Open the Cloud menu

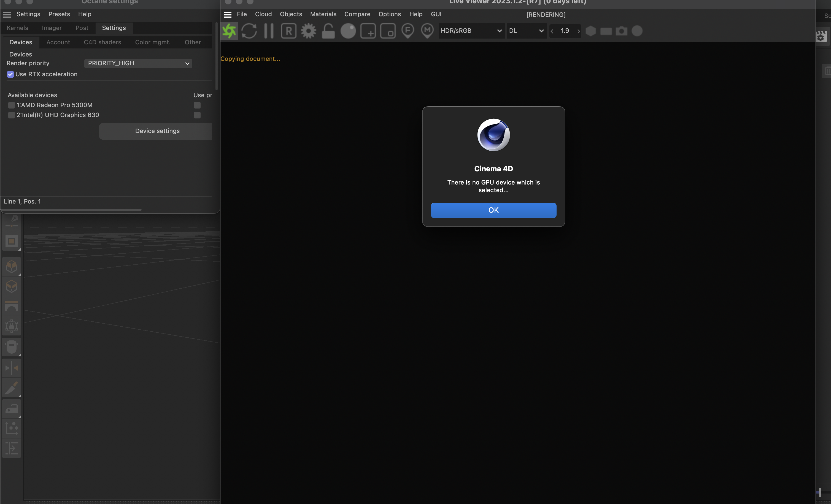[x=263, y=14]
